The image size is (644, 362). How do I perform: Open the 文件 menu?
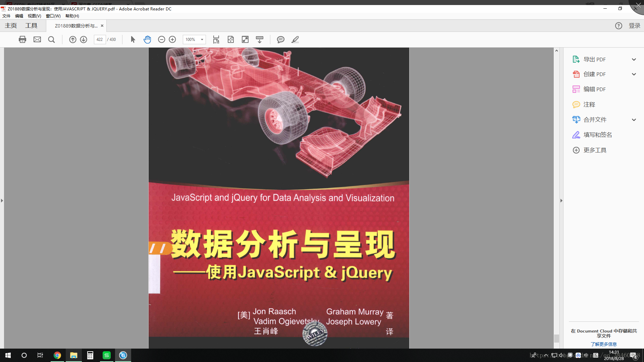click(x=6, y=16)
